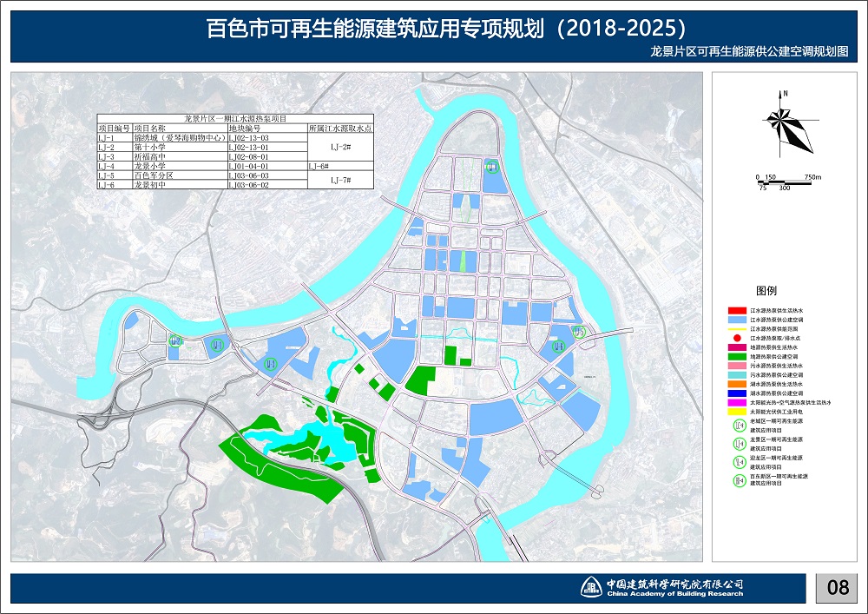Screen dimensions: 868x614
Task: Click the map scale bar
Action: tap(784, 180)
